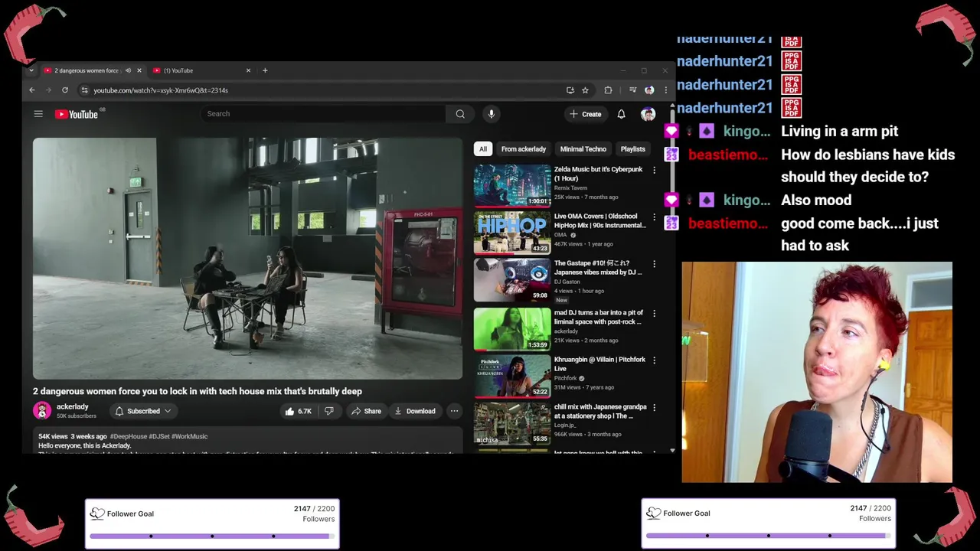Start voice search with microphone icon

pos(492,114)
